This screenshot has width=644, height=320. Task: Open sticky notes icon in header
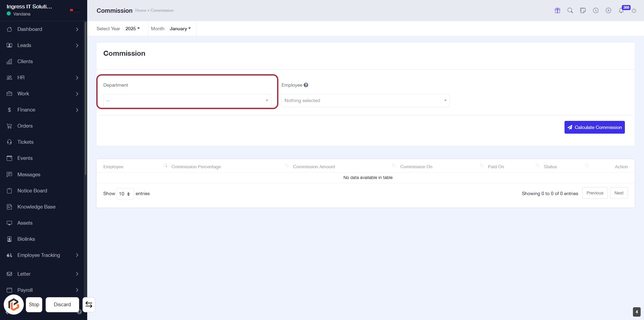[583, 10]
